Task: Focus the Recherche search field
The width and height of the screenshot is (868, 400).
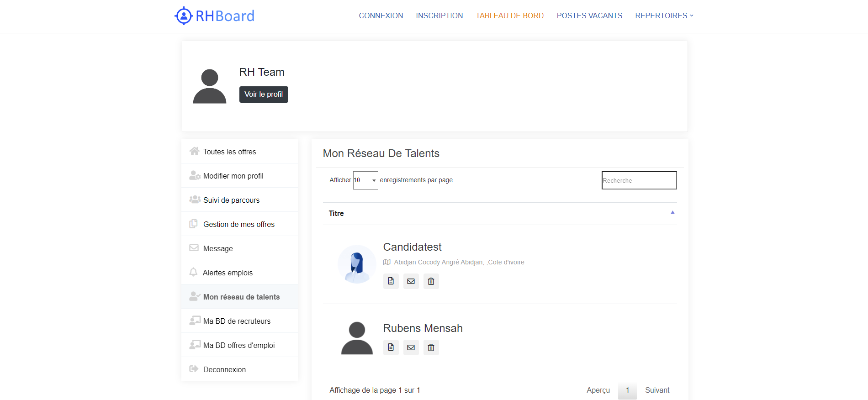Action: [639, 180]
